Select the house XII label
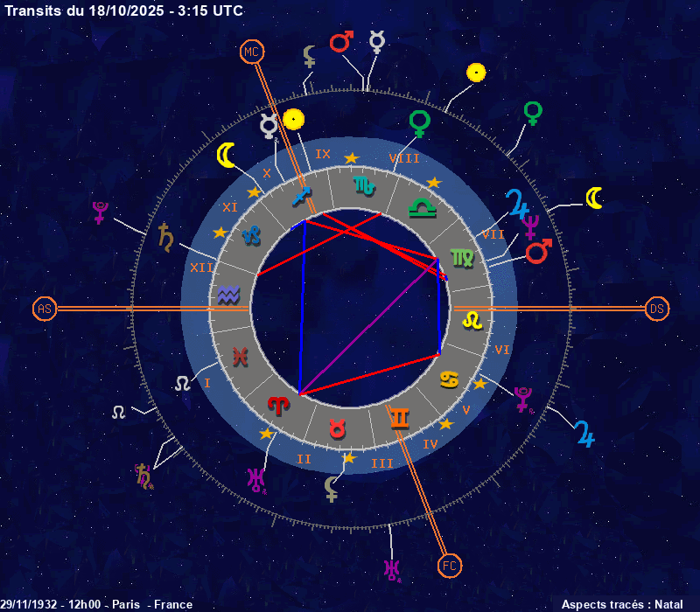This screenshot has width=700, height=612. (202, 268)
